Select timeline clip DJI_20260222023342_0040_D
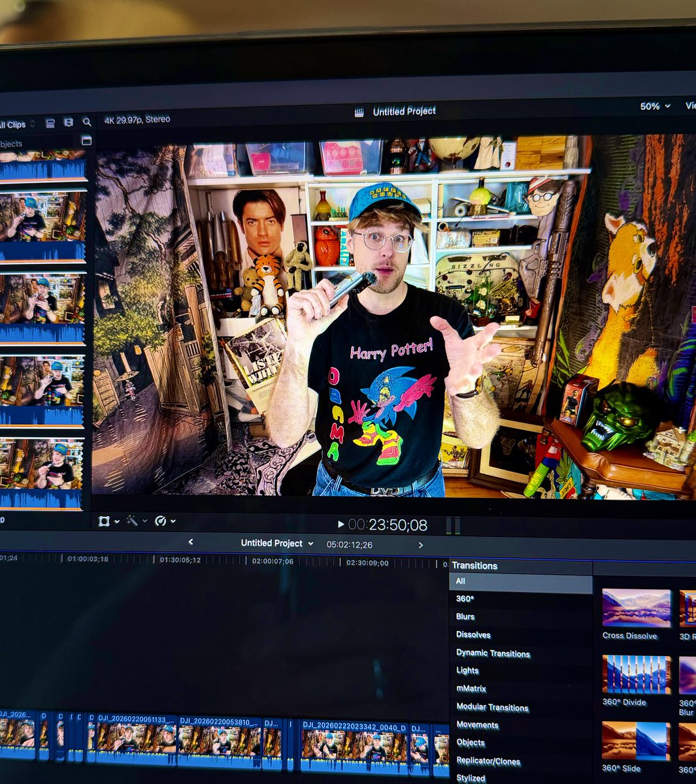 tap(354, 748)
